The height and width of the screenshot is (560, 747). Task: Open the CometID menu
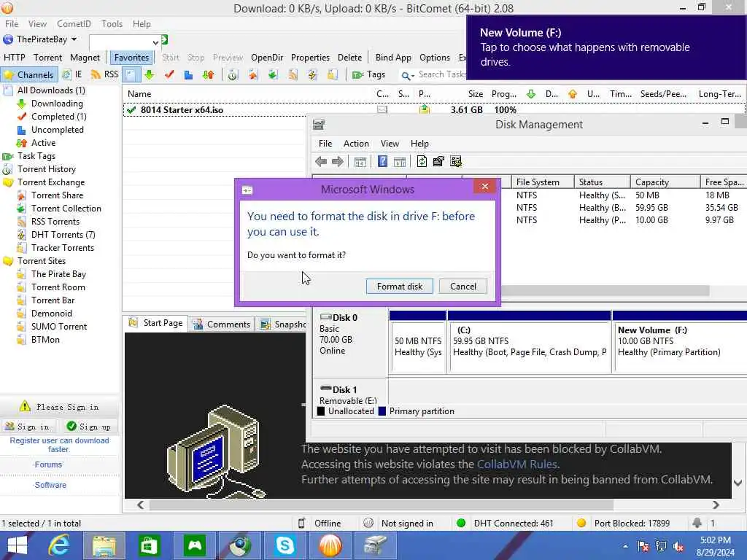point(74,24)
